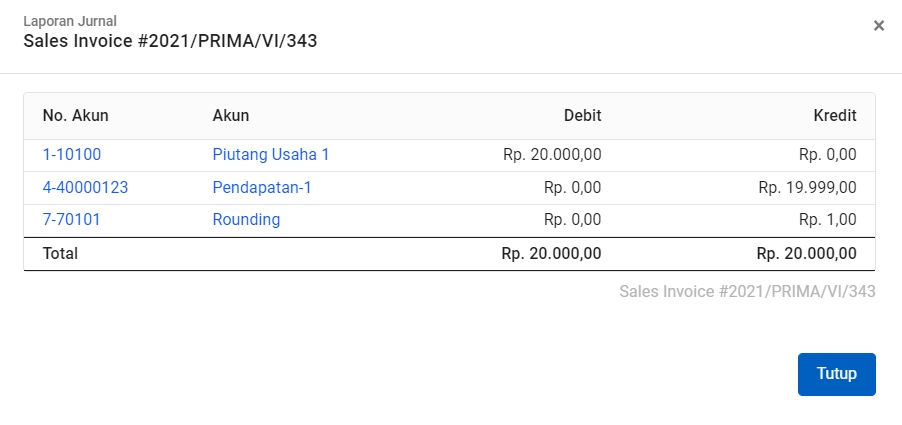The height and width of the screenshot is (425, 902).
Task: Select the Rounding credit amount Rp. 1,00
Action: tap(828, 220)
